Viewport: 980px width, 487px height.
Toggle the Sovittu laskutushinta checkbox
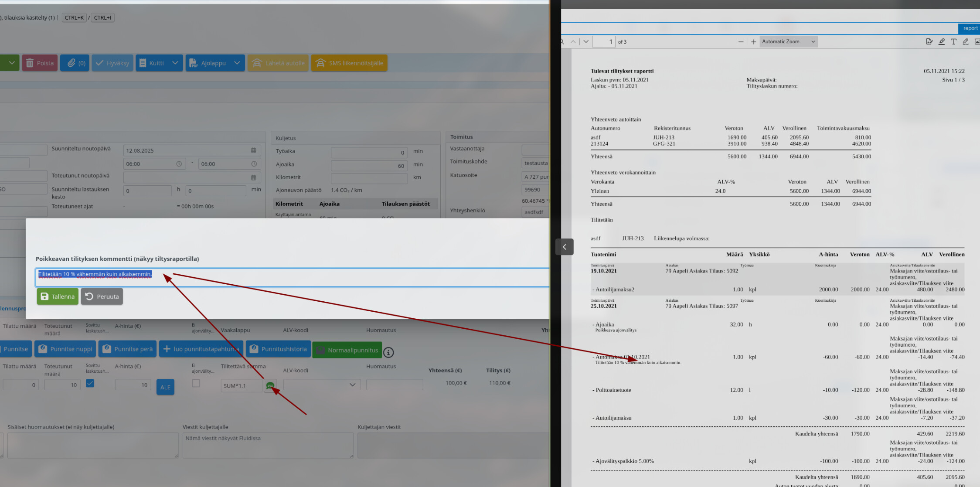90,383
